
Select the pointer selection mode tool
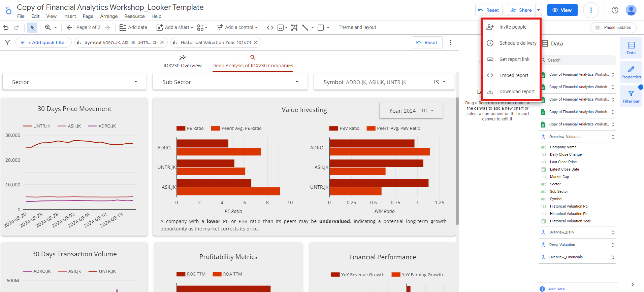pyautogui.click(x=32, y=28)
